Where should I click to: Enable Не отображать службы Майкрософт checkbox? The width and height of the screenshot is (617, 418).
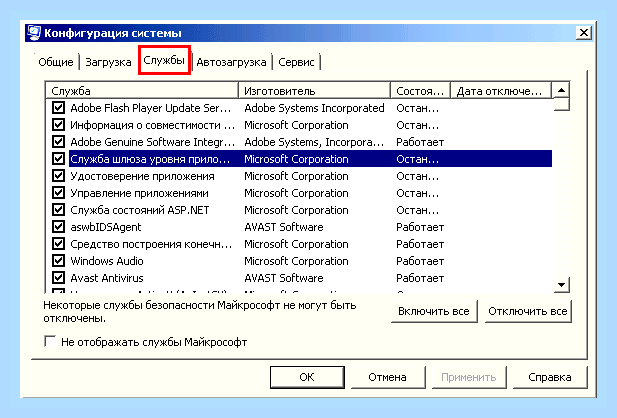coord(50,341)
